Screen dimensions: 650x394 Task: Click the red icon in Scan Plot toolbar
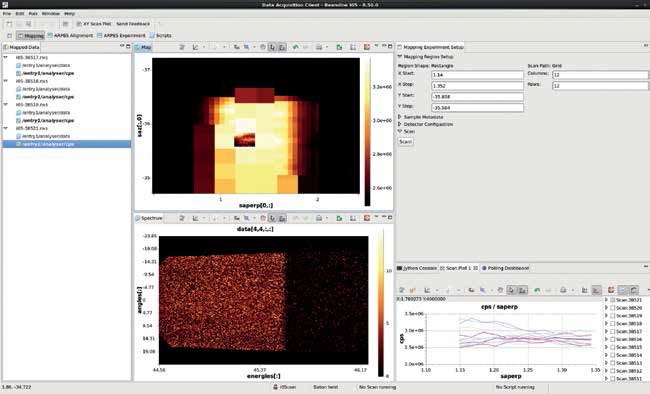point(611,290)
